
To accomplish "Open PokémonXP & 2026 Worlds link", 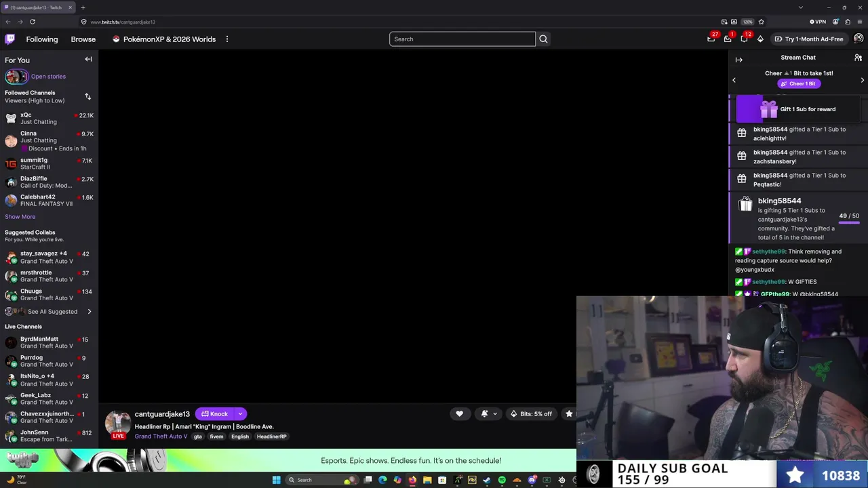I will [x=164, y=39].
